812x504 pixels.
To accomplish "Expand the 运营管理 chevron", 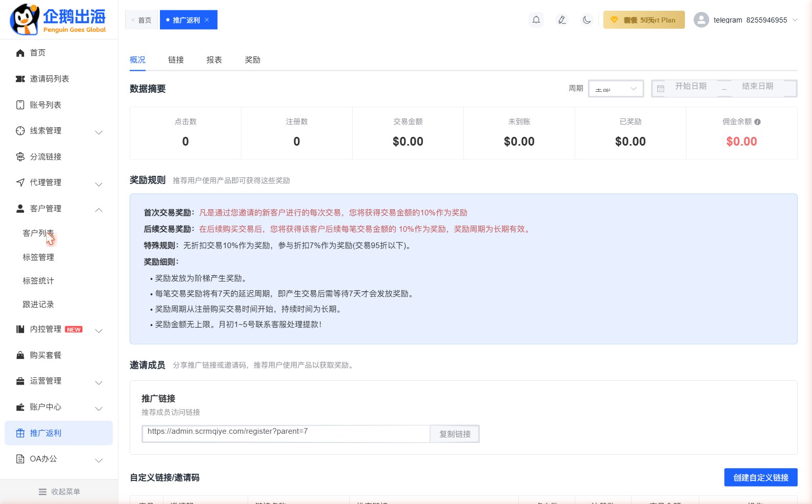I will [x=99, y=382].
